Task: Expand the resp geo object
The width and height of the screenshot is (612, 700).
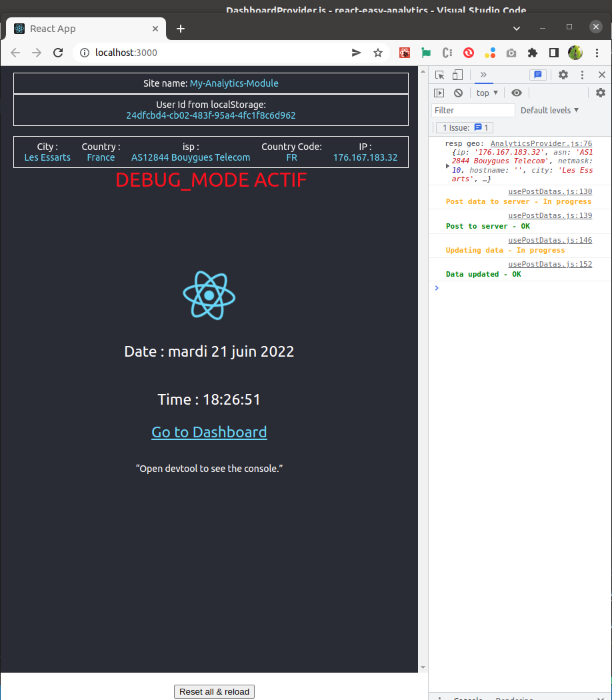Action: (448, 166)
